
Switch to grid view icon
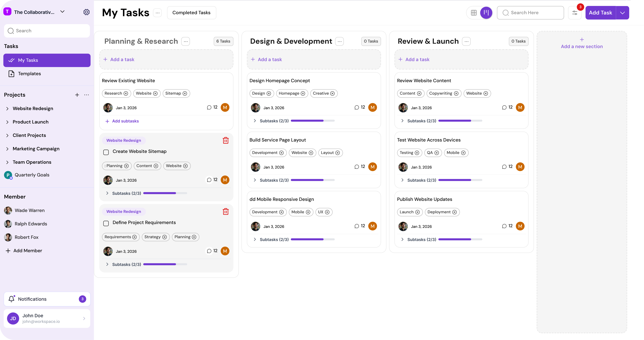point(474,13)
